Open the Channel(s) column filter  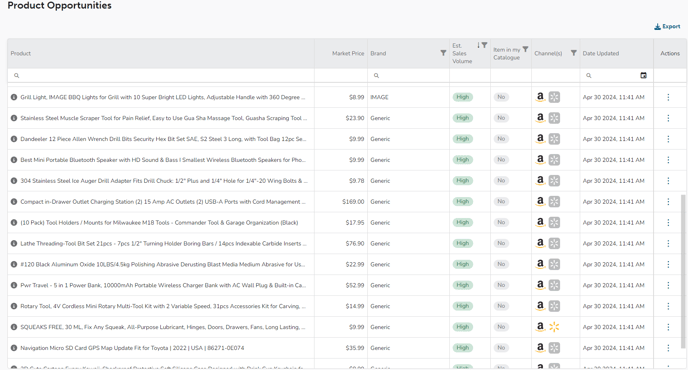573,53
